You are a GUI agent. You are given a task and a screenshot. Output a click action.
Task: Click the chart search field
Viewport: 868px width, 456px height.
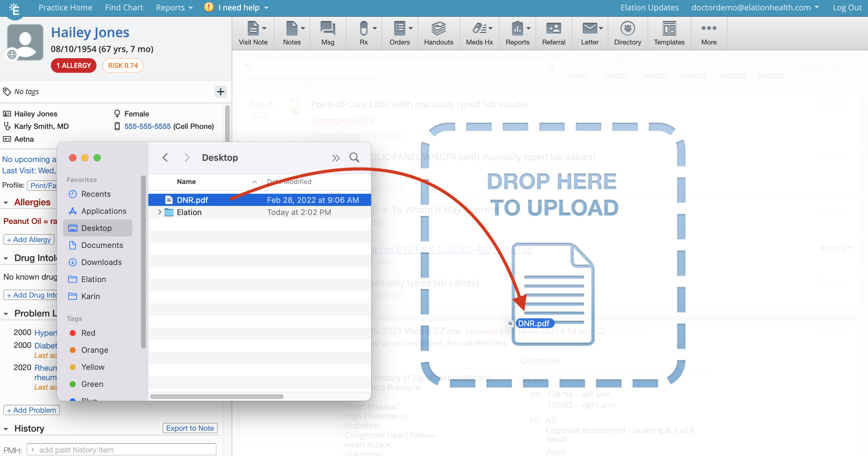pyautogui.click(x=398, y=67)
